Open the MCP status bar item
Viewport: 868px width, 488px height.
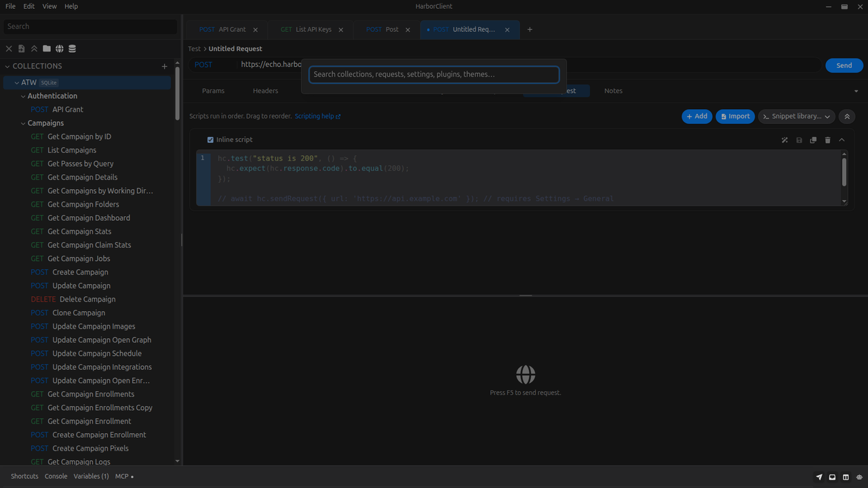124,476
